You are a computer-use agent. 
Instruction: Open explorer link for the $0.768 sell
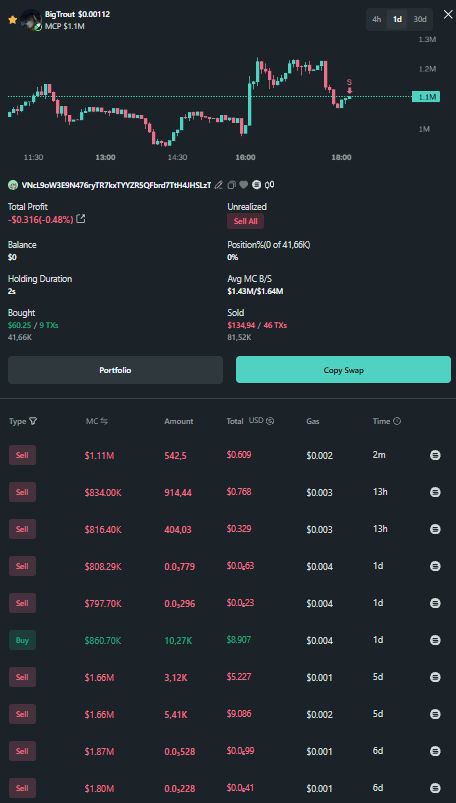435,492
